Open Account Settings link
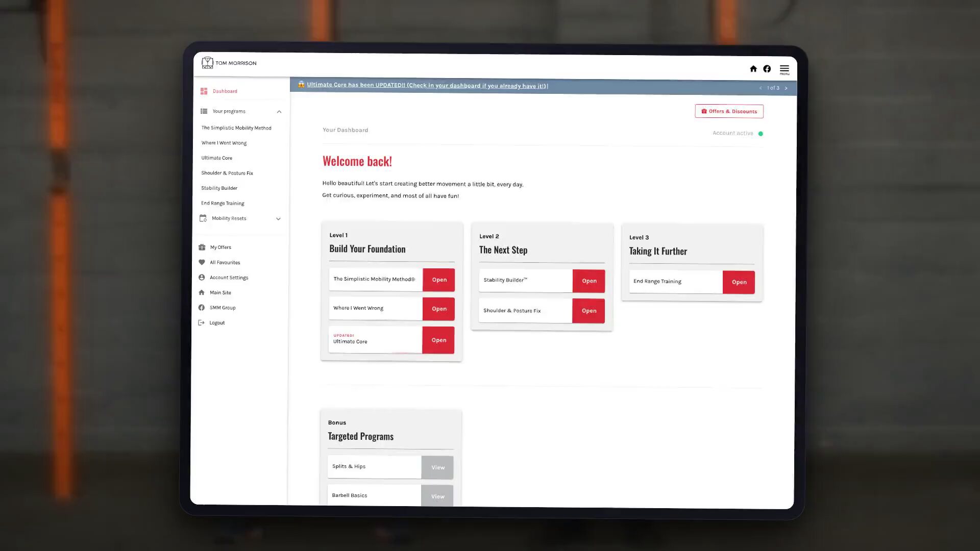980x551 pixels. click(229, 278)
